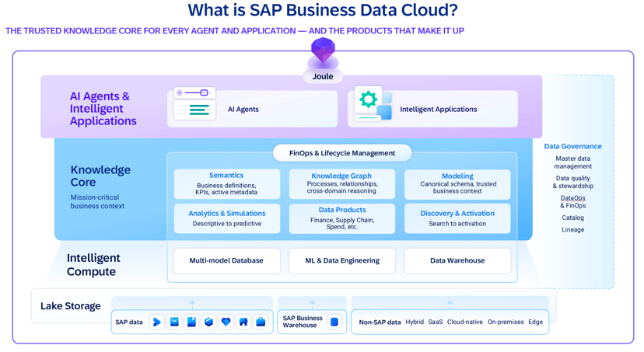The image size is (644, 352).
Task: Click the Lake Storage label
Action: tap(70, 305)
